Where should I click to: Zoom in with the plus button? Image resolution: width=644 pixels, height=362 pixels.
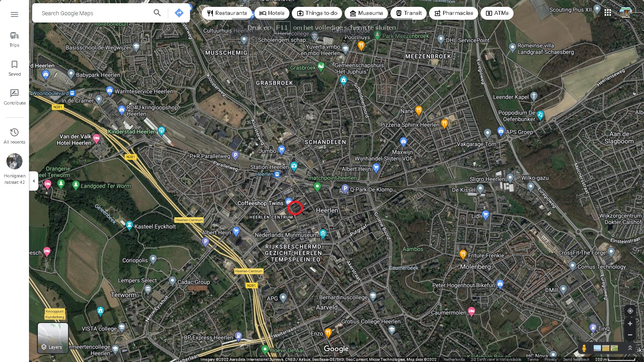[630, 324]
